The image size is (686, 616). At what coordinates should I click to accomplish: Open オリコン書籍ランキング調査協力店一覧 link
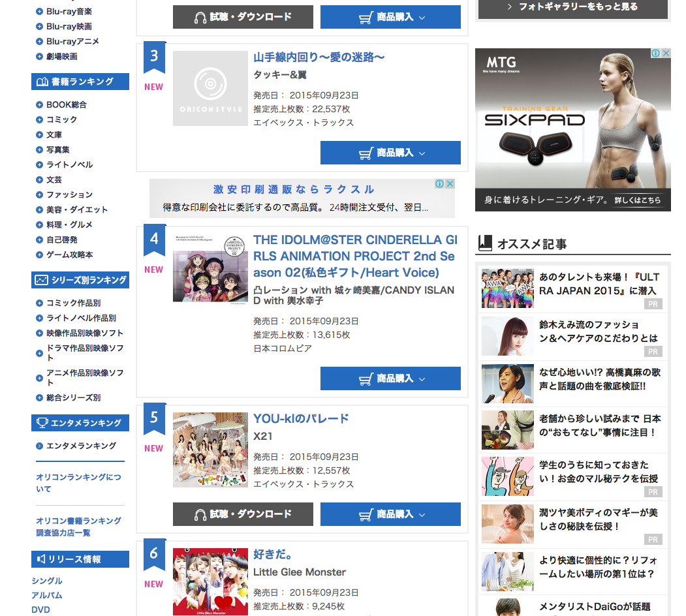[x=79, y=527]
